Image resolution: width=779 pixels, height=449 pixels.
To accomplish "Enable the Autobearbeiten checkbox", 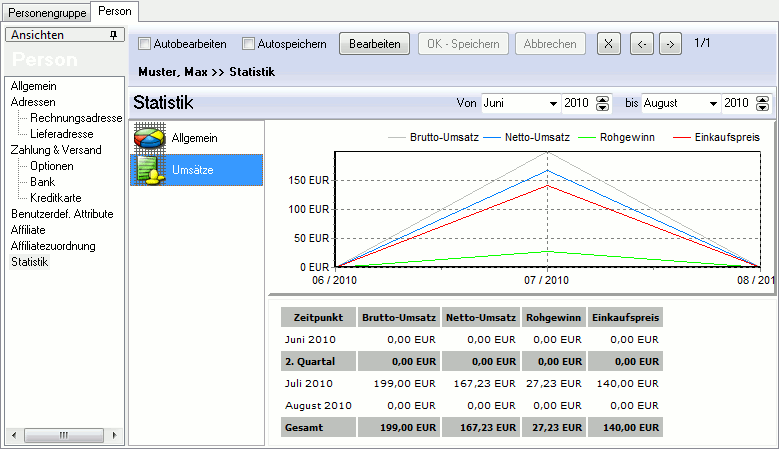I will (x=145, y=44).
